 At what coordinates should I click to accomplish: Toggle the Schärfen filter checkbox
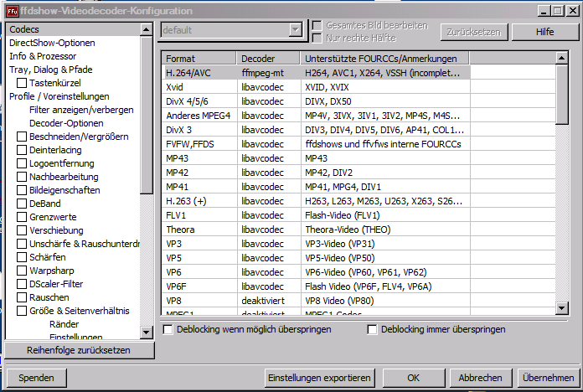(23, 257)
